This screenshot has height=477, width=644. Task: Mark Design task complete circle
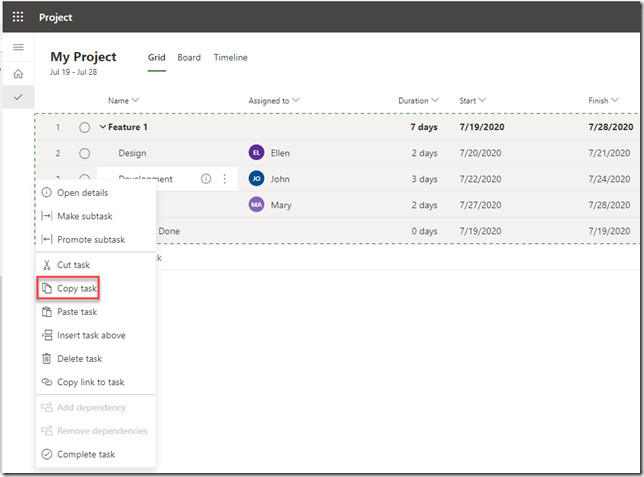[85, 153]
